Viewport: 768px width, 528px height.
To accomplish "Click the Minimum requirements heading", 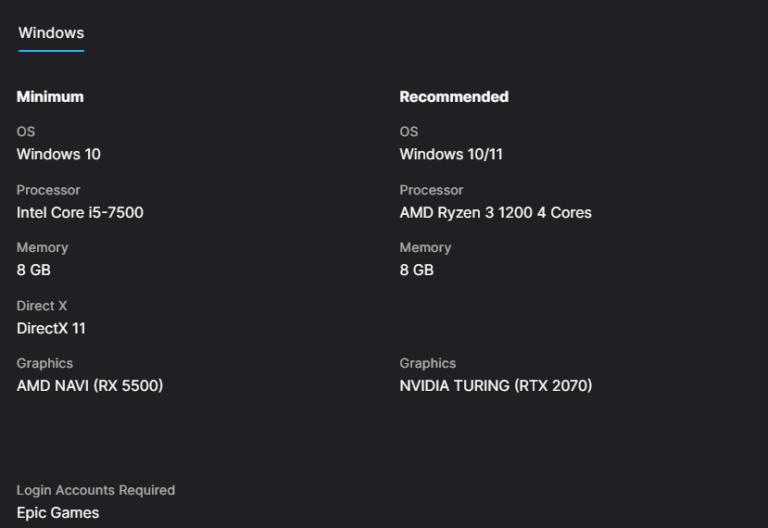I will pyautogui.click(x=50, y=97).
